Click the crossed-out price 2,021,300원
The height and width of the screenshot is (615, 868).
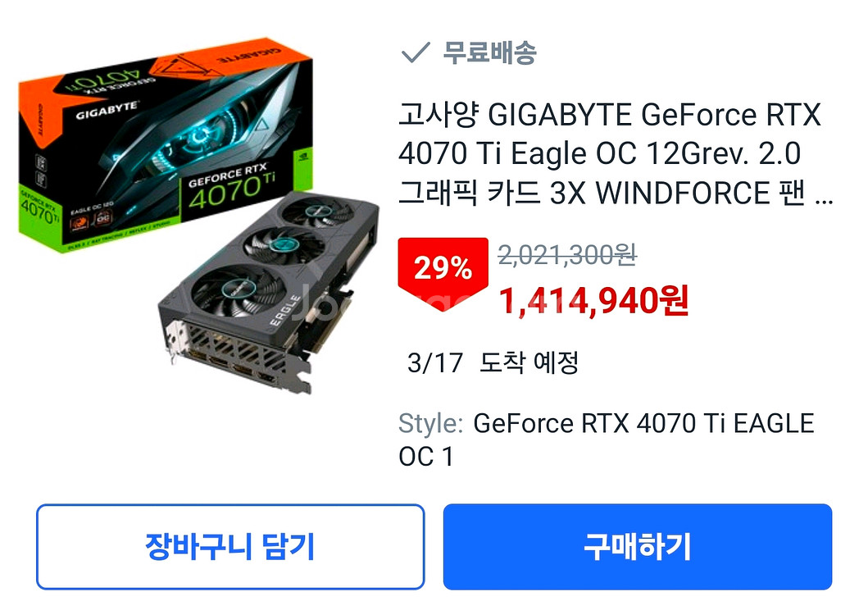coord(567,255)
